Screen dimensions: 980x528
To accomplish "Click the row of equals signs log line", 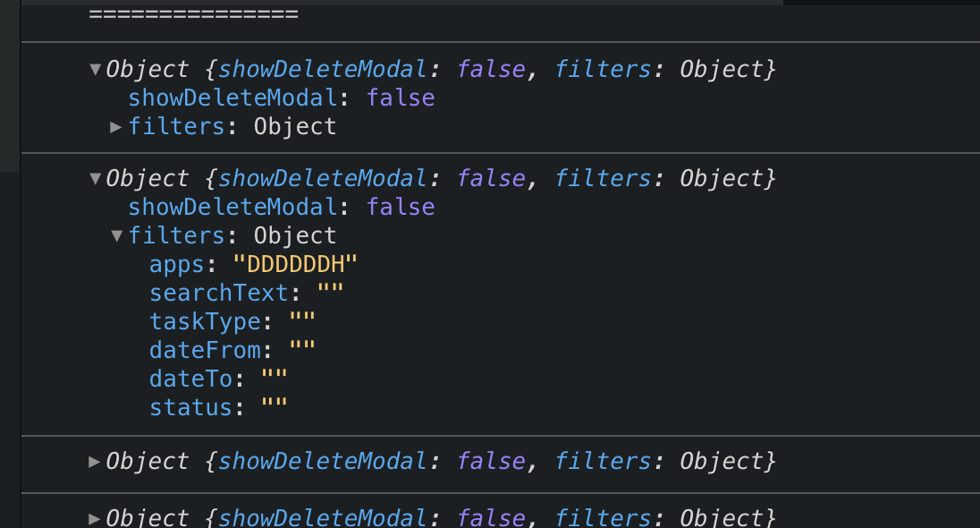I will 193,15.
